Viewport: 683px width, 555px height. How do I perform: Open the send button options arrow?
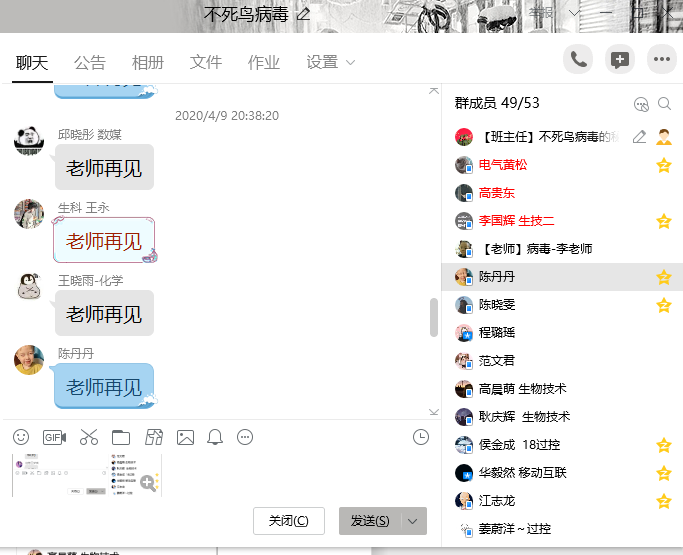414,521
